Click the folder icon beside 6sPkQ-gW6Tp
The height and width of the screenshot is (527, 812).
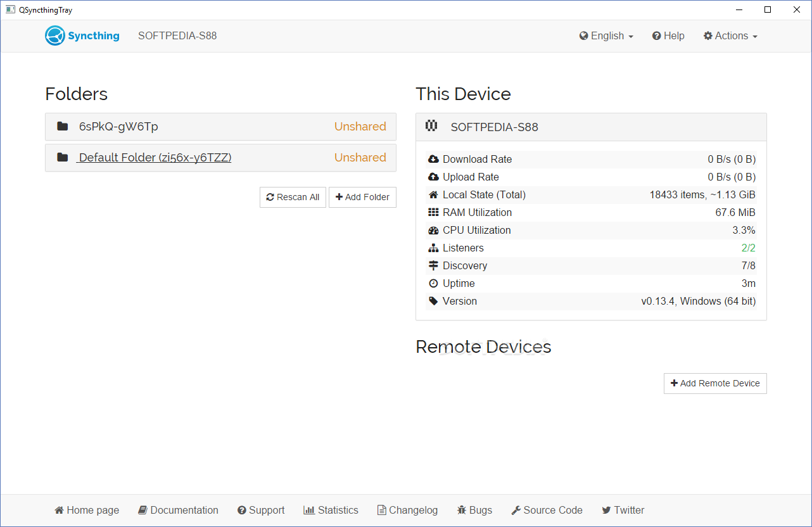(62, 126)
